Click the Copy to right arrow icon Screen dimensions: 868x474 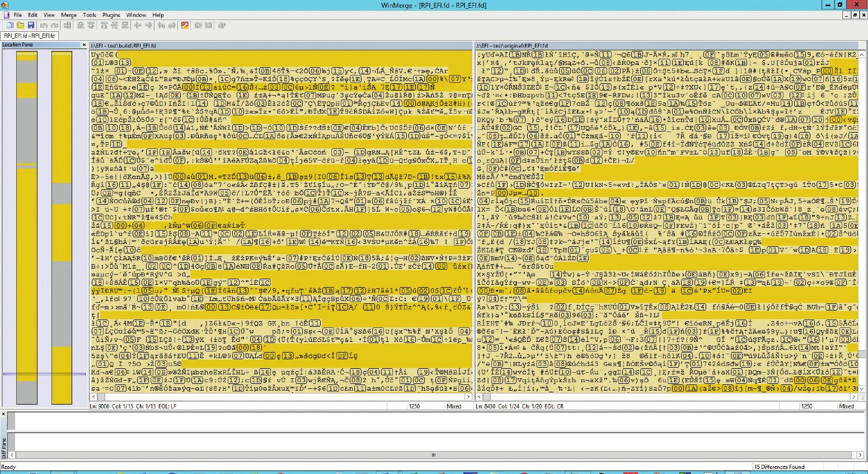click(x=138, y=25)
